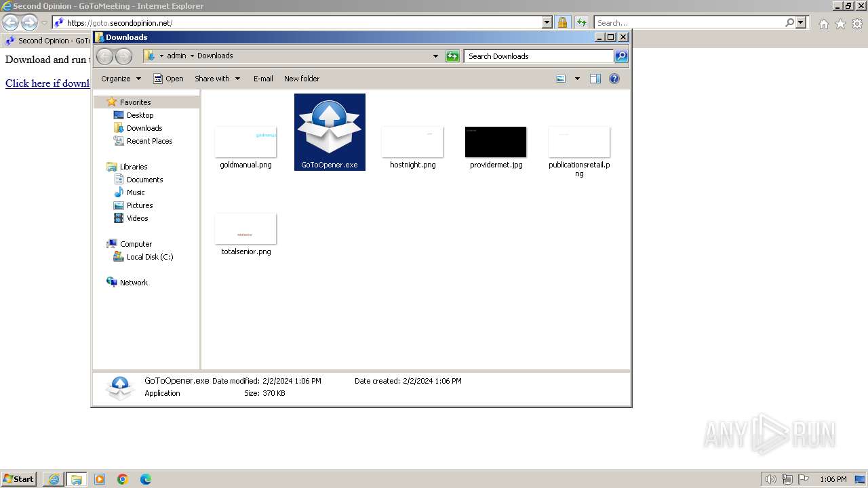This screenshot has height=488, width=868.
Task: Open the Share with menu
Action: 217,79
